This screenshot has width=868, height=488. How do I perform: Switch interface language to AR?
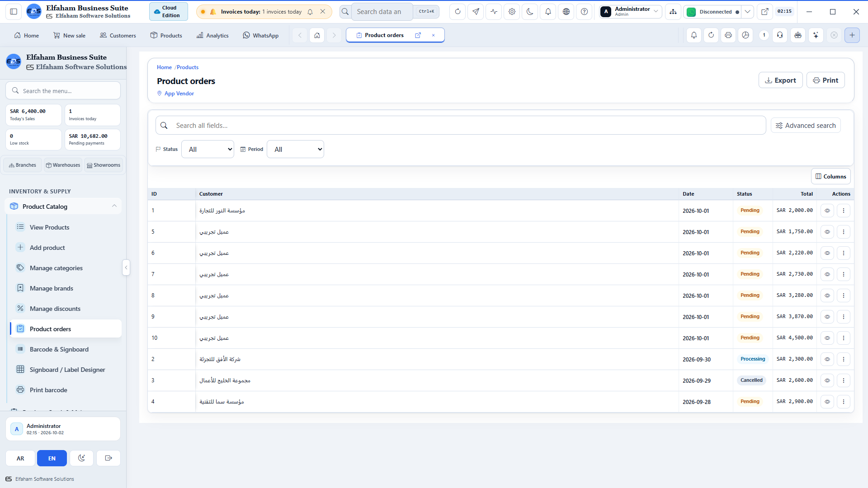[x=20, y=458]
